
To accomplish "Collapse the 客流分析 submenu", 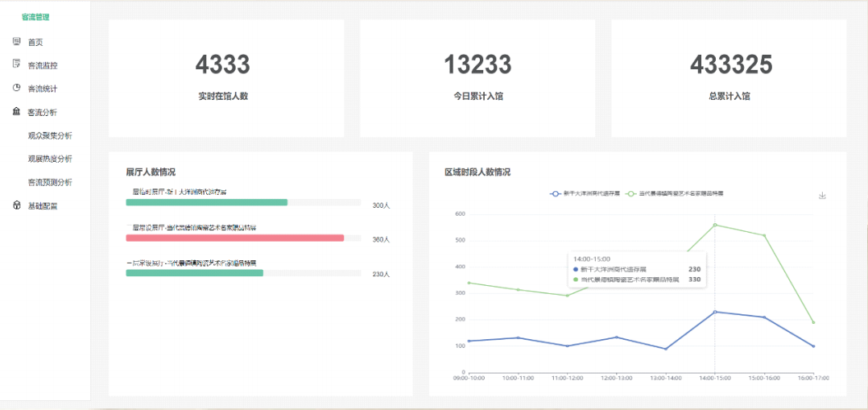I will coord(43,112).
